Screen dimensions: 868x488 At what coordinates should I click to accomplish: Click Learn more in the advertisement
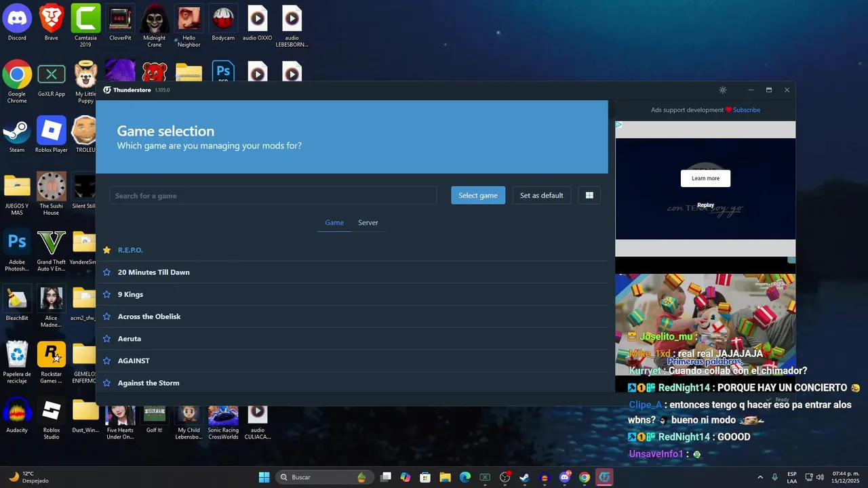click(705, 178)
